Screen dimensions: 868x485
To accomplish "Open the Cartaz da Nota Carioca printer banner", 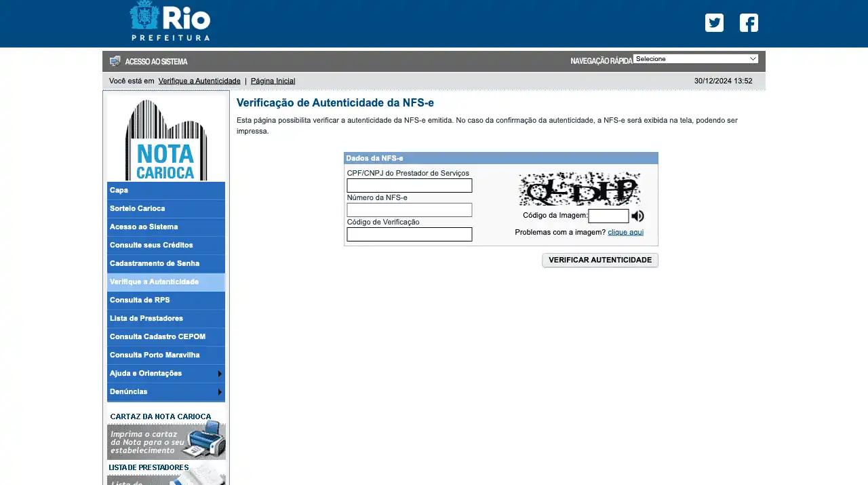I will (166, 440).
